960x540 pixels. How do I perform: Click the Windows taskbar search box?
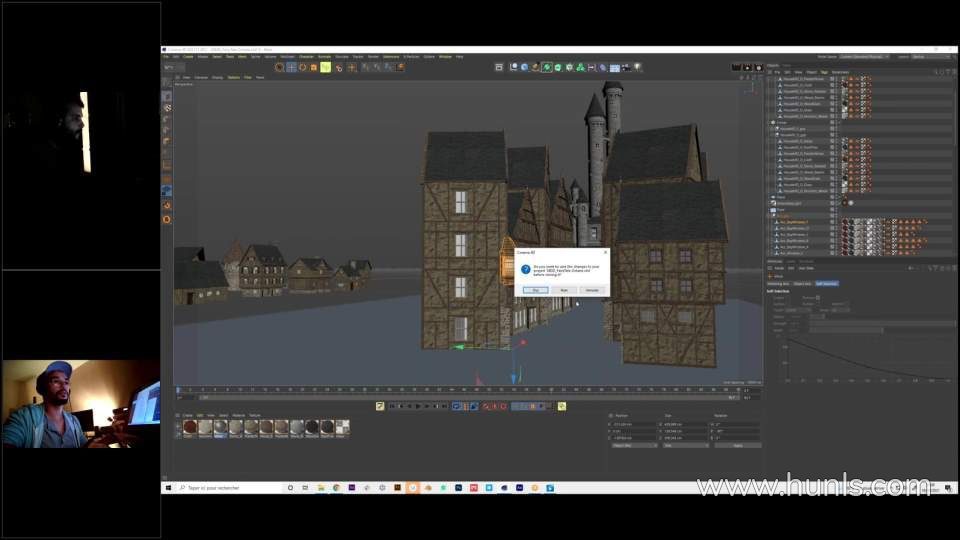point(230,488)
